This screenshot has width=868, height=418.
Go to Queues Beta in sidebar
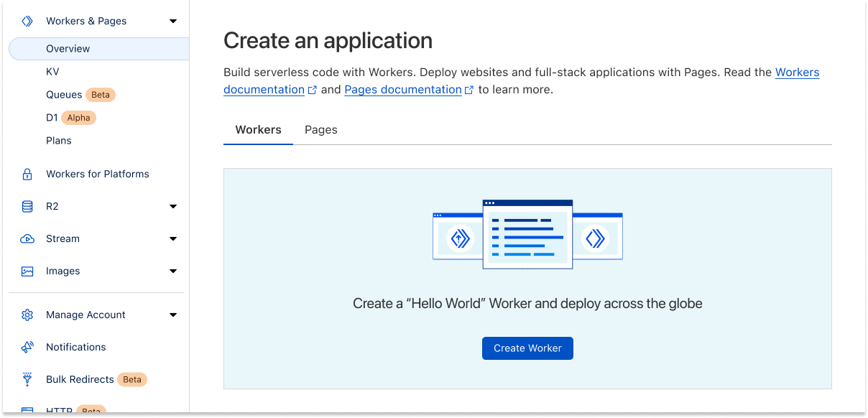point(64,95)
